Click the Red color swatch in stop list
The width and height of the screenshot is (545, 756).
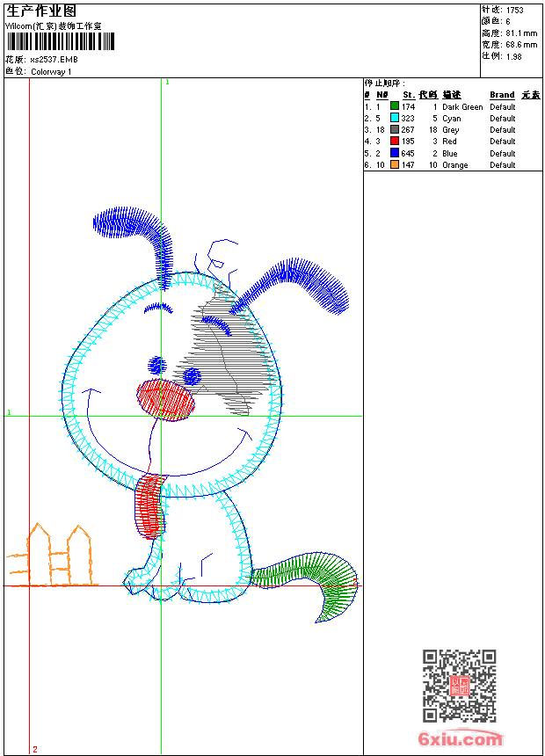(x=395, y=141)
